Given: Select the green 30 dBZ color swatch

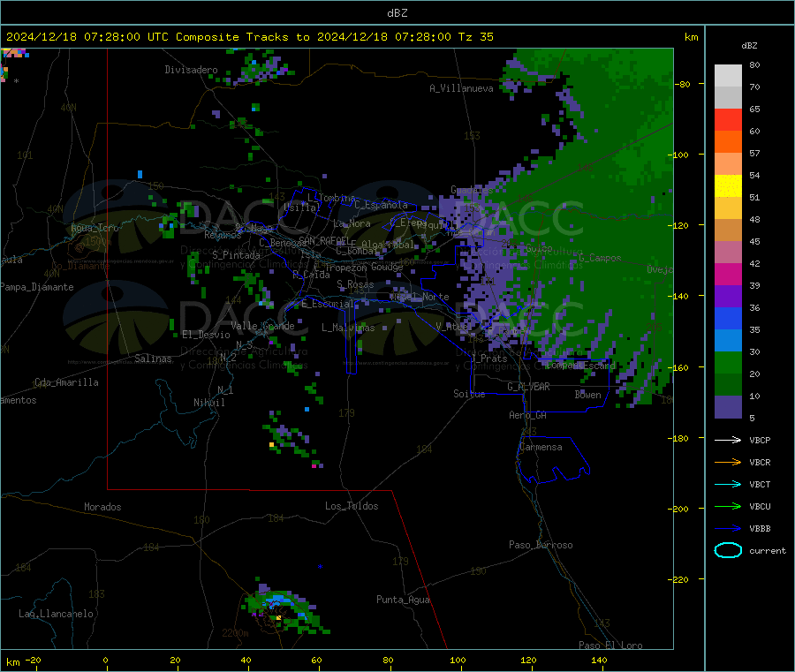Looking at the screenshot, I should click(728, 362).
